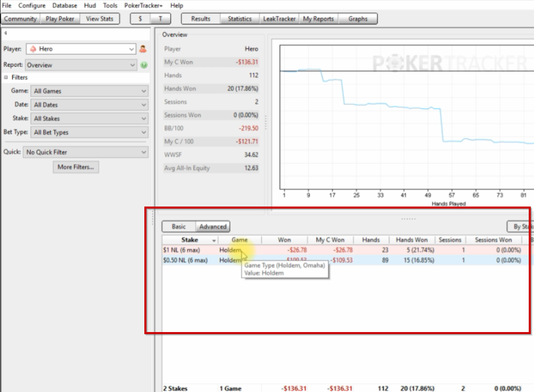Select the cash games $ toggle
The height and width of the screenshot is (392, 534).
click(x=140, y=19)
